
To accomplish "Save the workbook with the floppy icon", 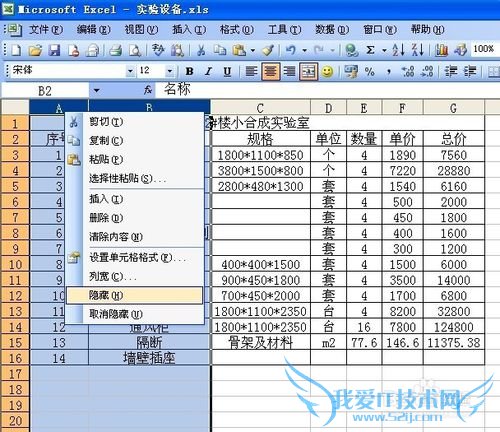I will point(54,50).
